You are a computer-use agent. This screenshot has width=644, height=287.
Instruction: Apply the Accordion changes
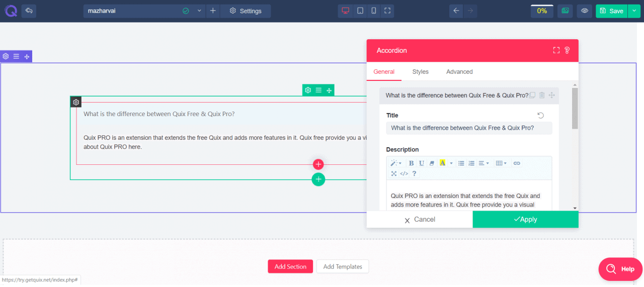tap(525, 220)
